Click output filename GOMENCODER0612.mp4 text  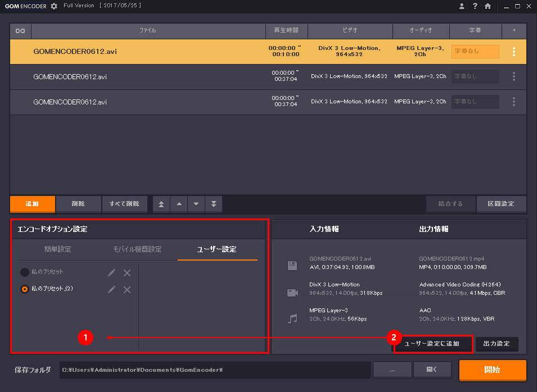click(x=452, y=259)
